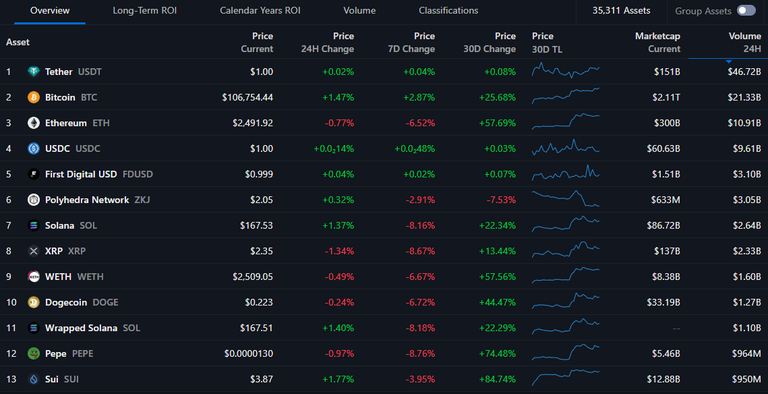The image size is (768, 394).
Task: Click the Pepe frog icon
Action: tap(33, 353)
